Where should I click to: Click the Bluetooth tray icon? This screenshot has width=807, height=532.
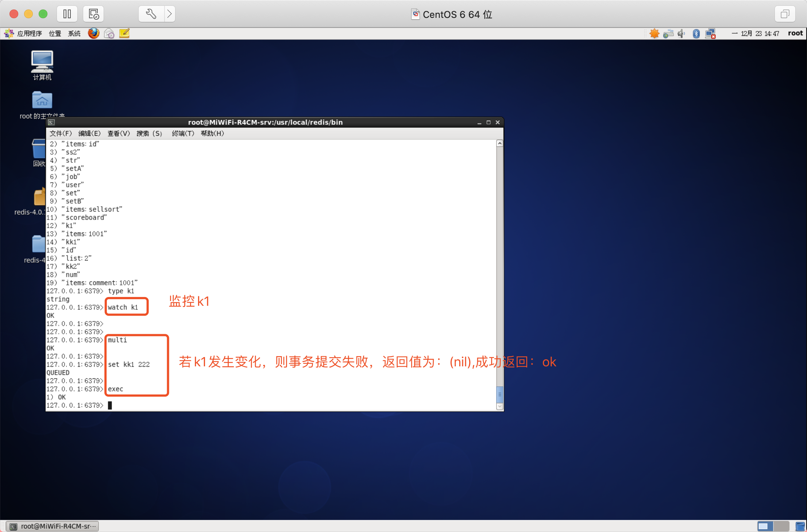tap(696, 34)
